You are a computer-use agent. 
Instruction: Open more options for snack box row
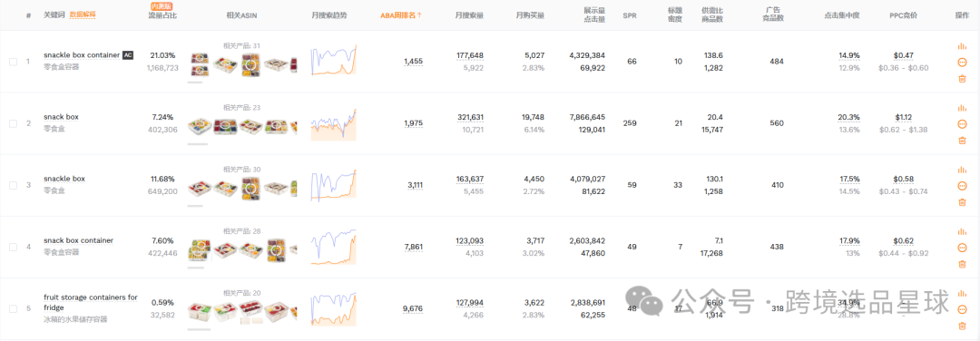[x=962, y=123]
